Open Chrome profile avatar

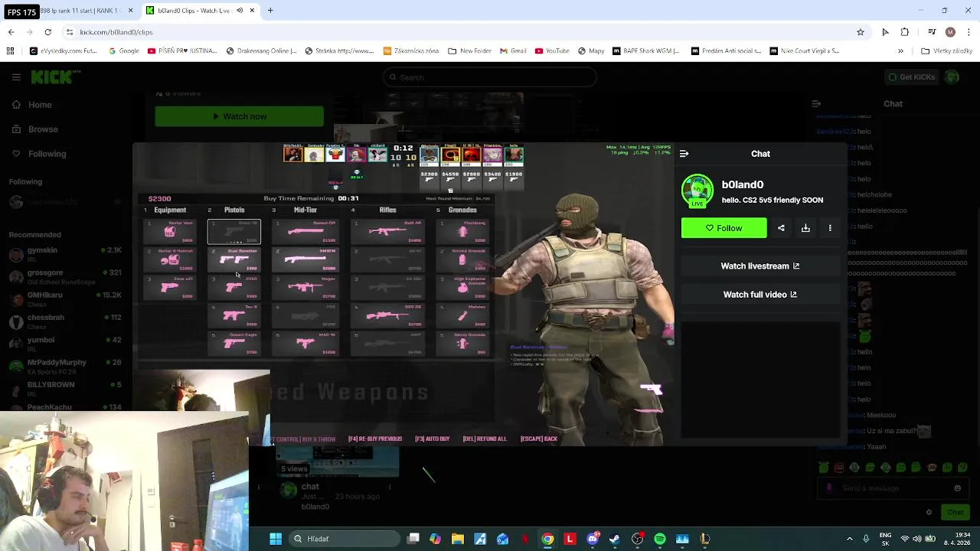(950, 32)
